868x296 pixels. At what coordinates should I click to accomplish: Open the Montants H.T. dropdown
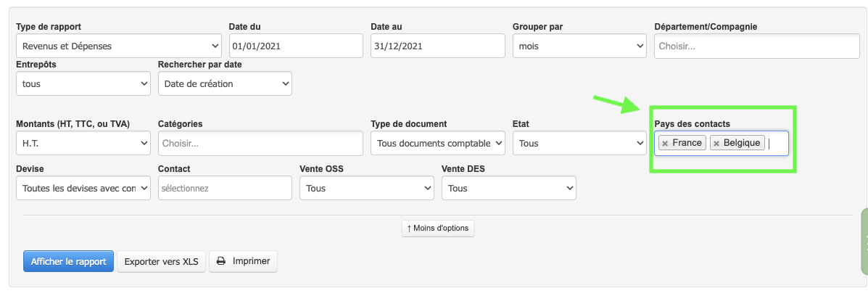(83, 144)
